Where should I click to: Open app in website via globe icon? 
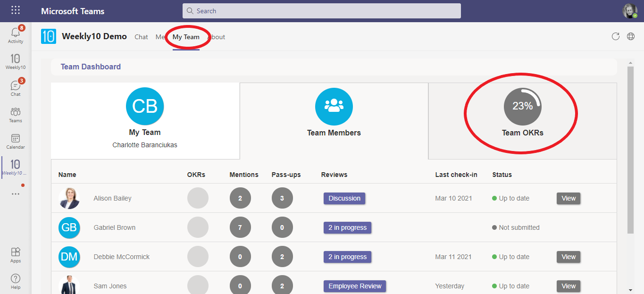631,36
